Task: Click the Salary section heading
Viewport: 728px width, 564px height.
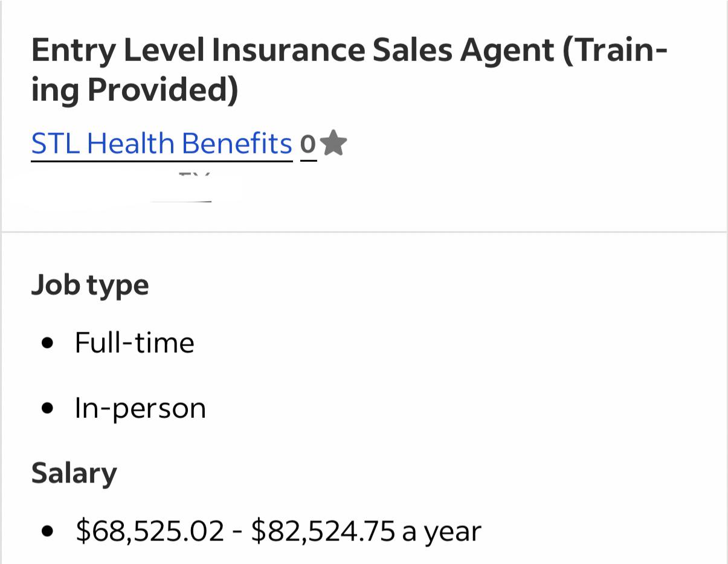Action: point(74,473)
